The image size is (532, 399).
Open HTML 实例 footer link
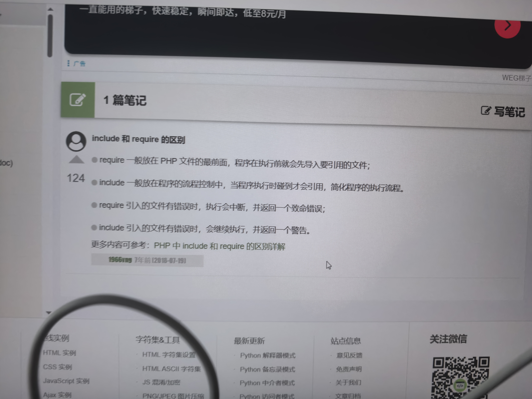click(x=59, y=353)
